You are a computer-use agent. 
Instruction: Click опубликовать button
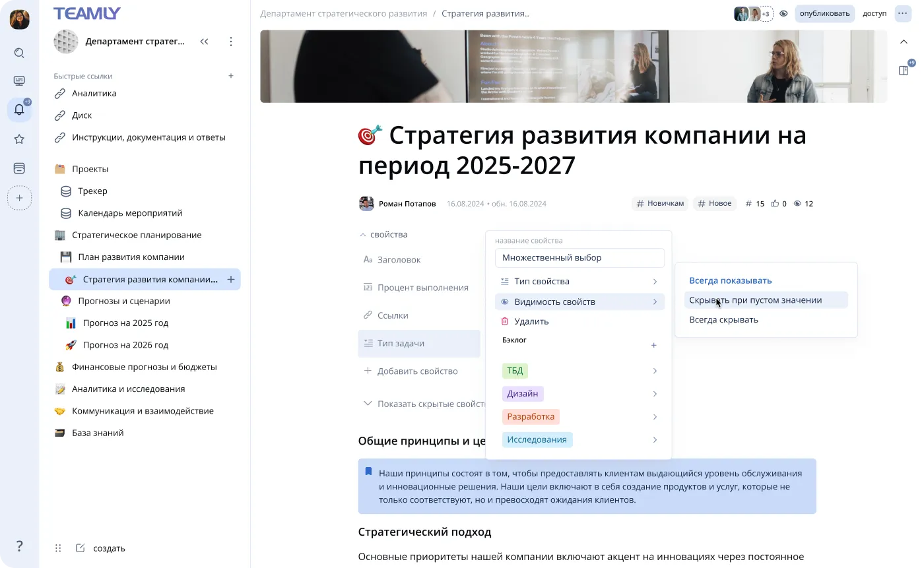[x=824, y=13]
